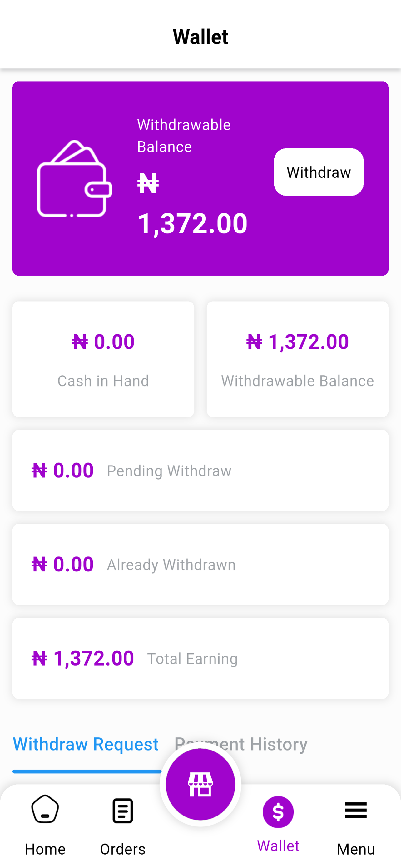Screen dimensions: 401x868
Task: Tap the center store icon button
Action: pos(200,784)
